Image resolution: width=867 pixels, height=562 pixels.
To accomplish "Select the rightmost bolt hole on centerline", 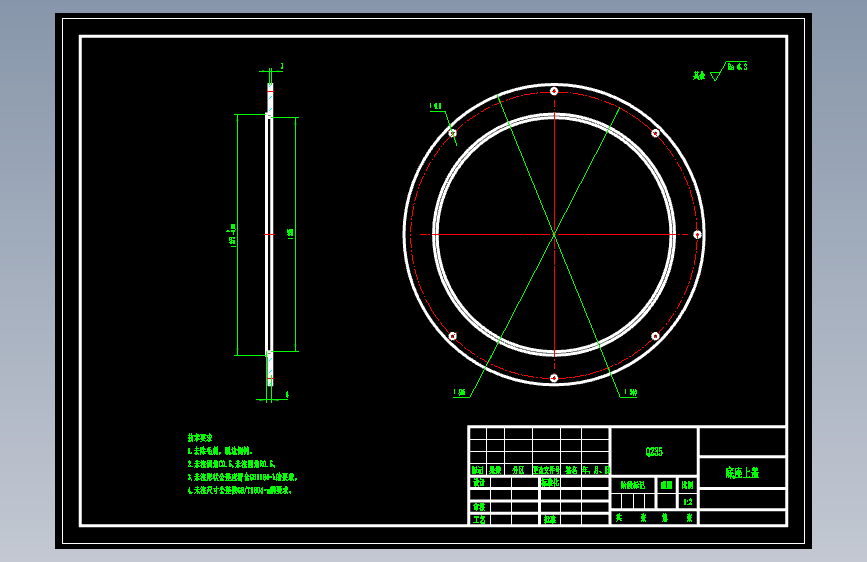I will tap(697, 235).
